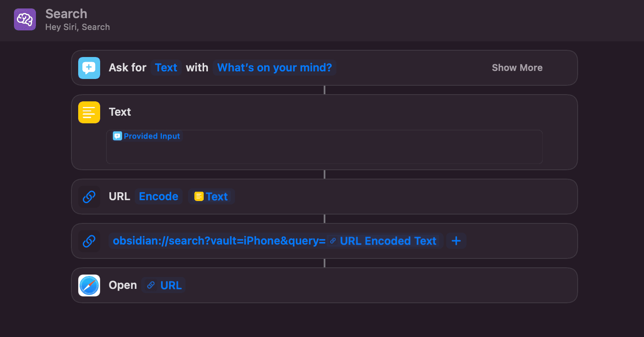Select the Ask for Input action icon
This screenshot has width=644, height=337.
point(89,68)
